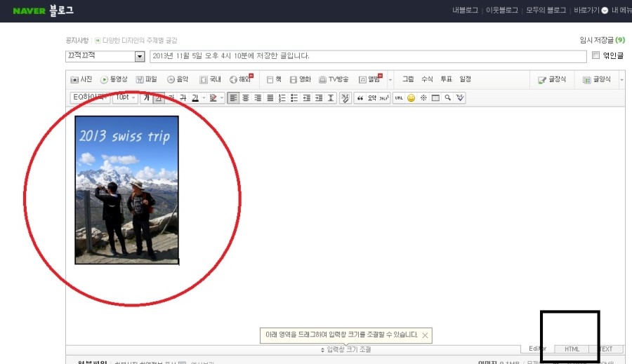The width and height of the screenshot is (632, 364).
Task: Toggle underline formatting
Action: pyautogui.click(x=159, y=98)
